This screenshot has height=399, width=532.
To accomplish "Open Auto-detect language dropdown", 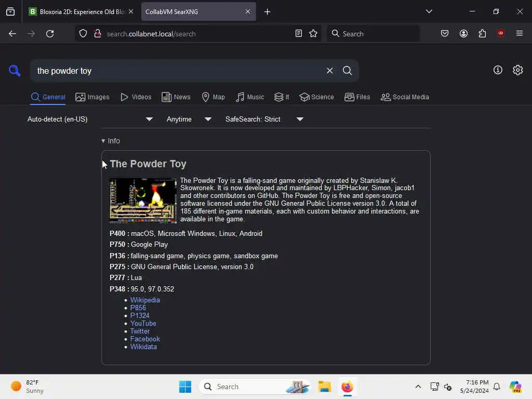I will pyautogui.click(x=90, y=119).
